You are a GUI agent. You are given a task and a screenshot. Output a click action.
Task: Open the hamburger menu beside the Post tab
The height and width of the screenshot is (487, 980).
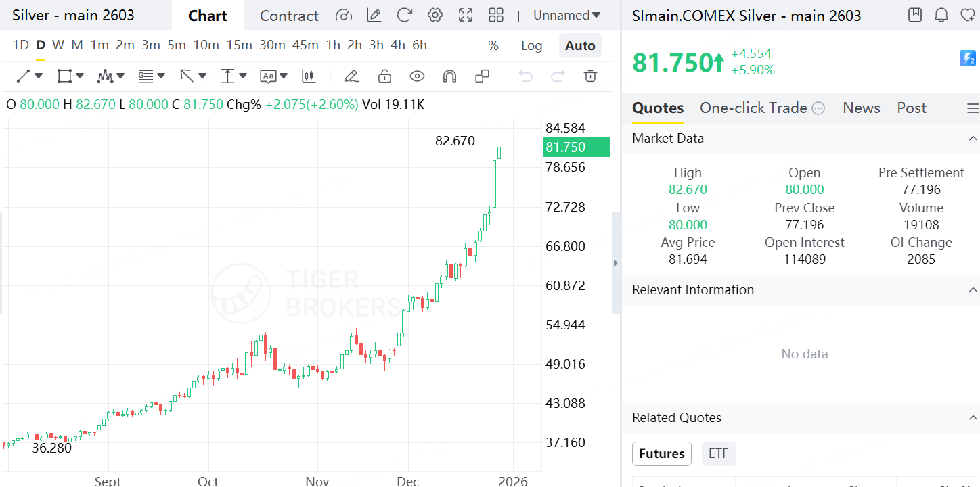(x=973, y=108)
